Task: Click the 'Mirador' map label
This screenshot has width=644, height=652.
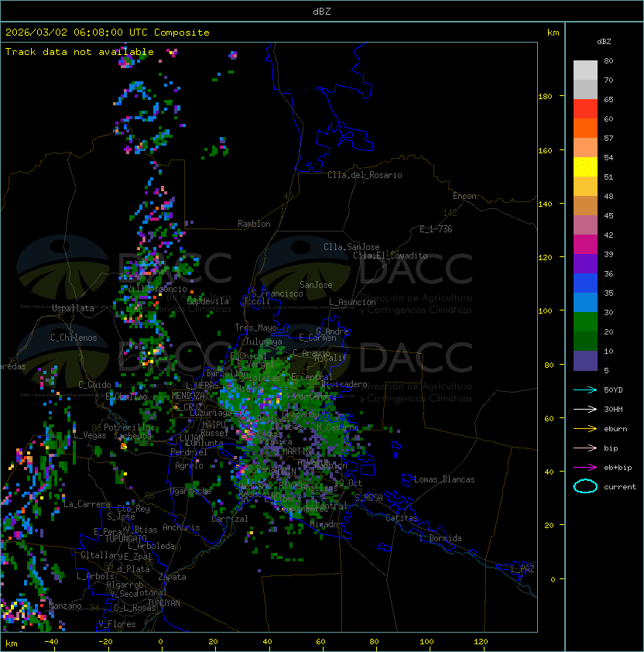Action: (326, 524)
